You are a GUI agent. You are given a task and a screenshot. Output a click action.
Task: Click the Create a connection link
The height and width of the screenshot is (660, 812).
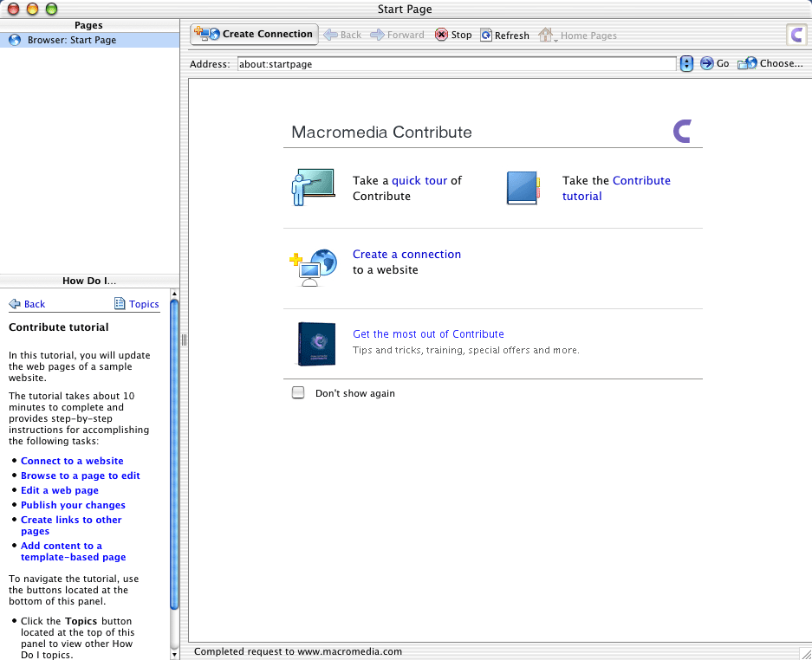pyautogui.click(x=406, y=254)
